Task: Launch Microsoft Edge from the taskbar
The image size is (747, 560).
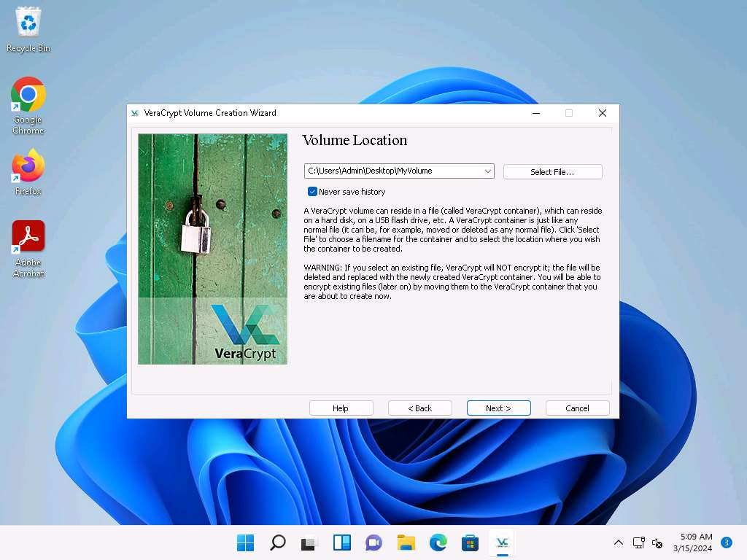Action: (x=438, y=542)
